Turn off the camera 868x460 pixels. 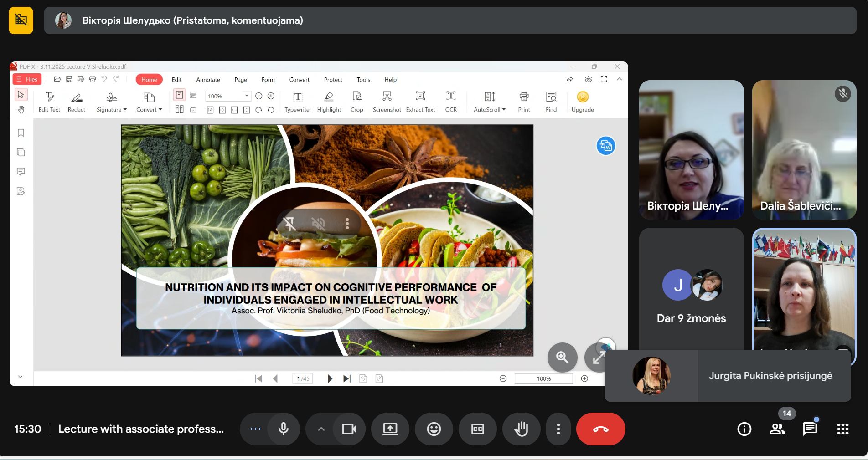[349, 429]
